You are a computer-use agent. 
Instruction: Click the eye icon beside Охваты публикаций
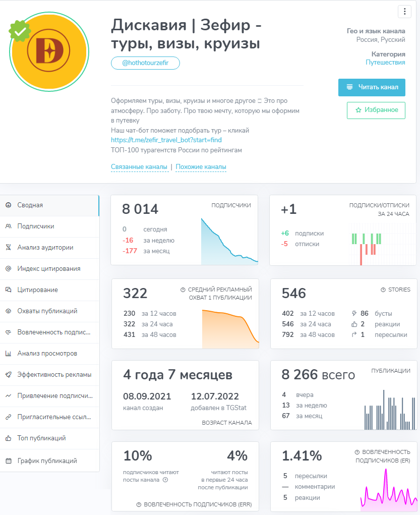point(8,311)
